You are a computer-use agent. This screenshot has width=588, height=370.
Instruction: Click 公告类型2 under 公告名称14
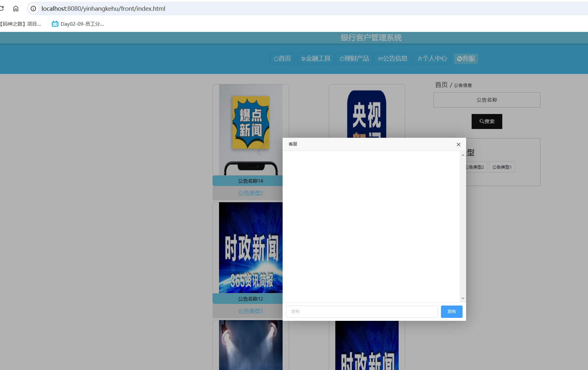tap(250, 193)
